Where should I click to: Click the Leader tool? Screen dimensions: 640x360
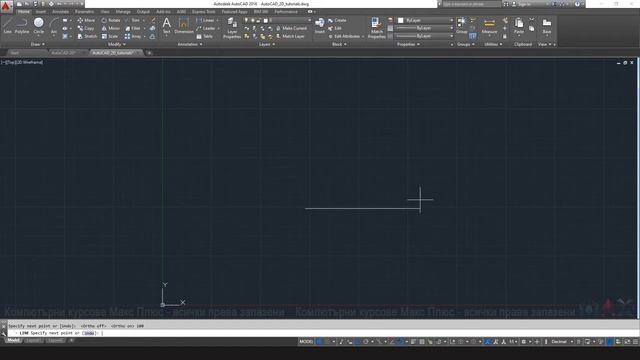206,28
